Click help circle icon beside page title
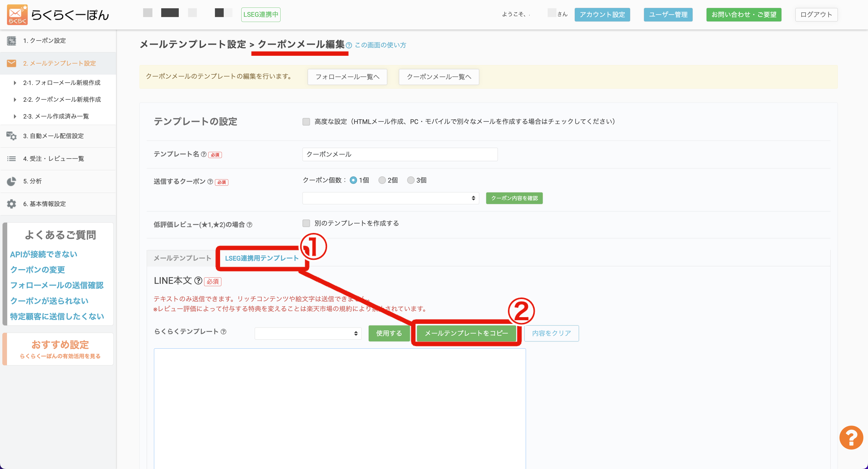 coord(349,45)
